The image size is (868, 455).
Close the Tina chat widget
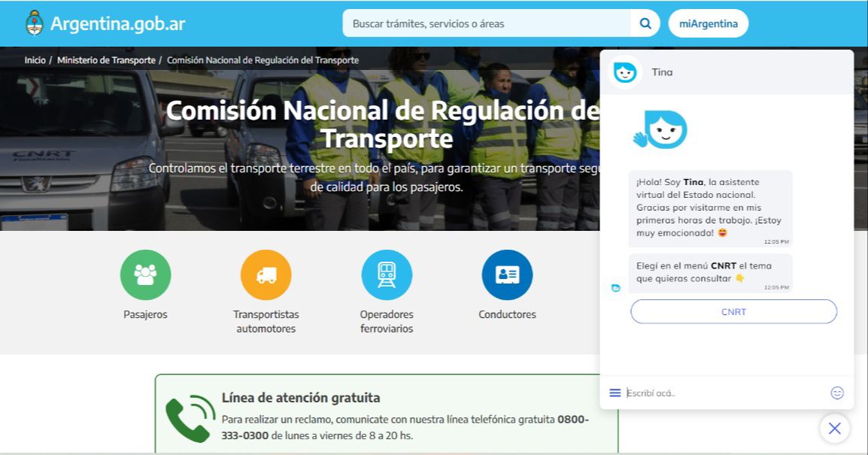pos(834,429)
